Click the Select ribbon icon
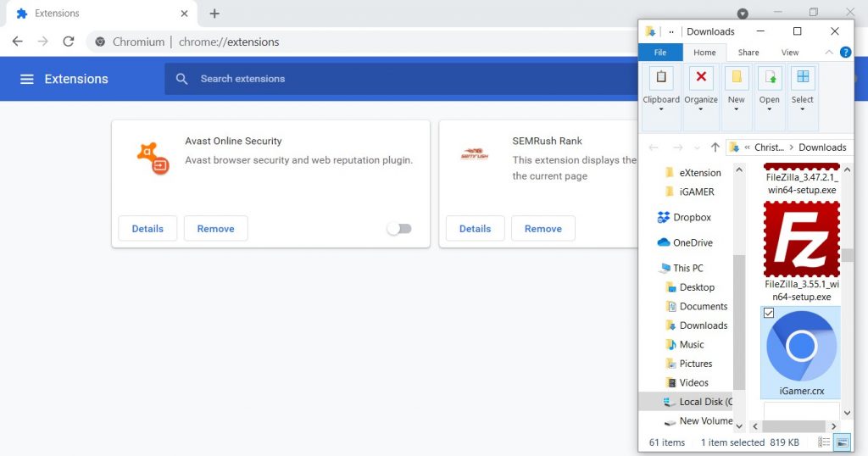 click(803, 77)
